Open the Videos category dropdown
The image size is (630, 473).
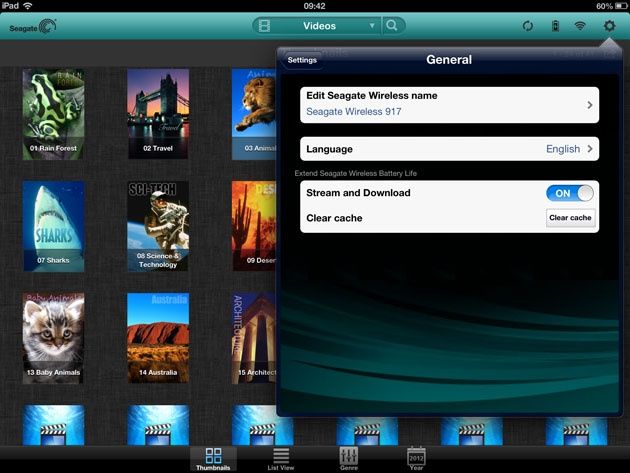pos(319,26)
